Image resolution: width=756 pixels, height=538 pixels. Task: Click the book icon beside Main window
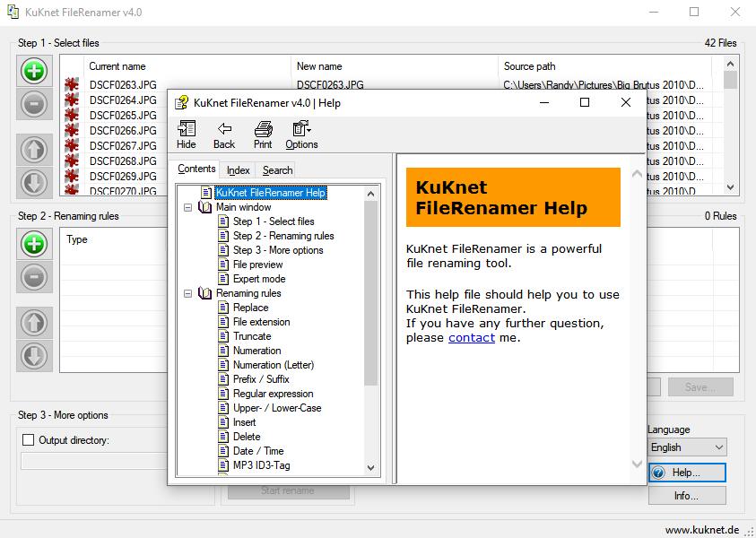click(204, 207)
